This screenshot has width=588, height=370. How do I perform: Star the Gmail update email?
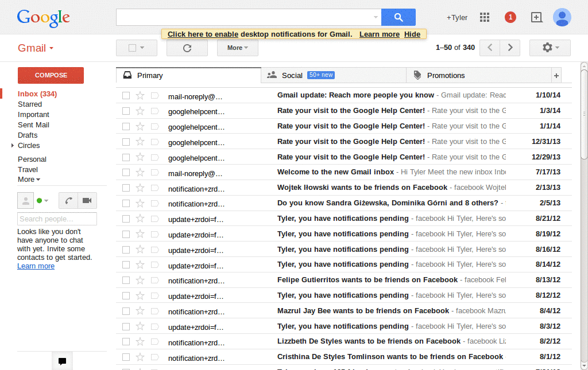click(x=140, y=95)
